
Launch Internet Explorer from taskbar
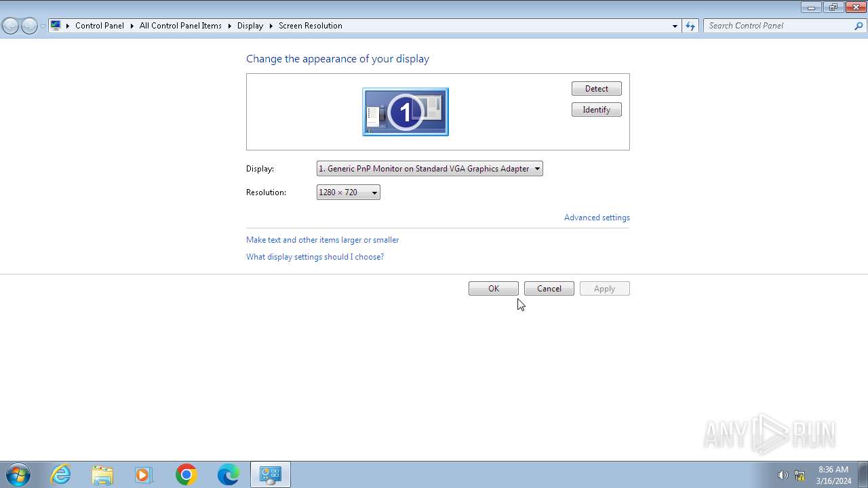[x=61, y=474]
